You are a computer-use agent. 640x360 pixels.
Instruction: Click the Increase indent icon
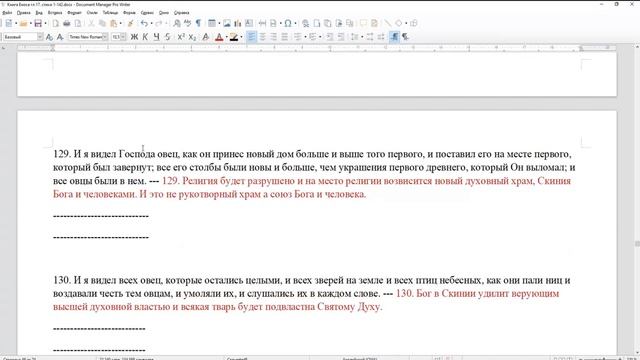point(330,37)
